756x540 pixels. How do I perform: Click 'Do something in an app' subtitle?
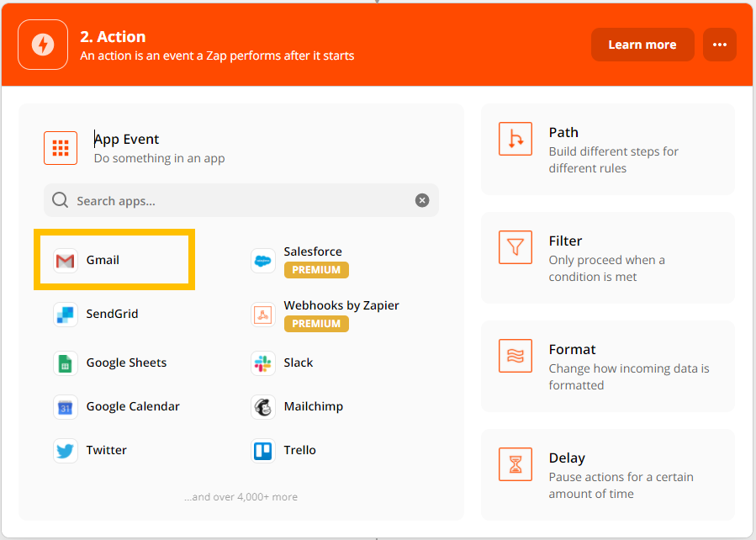click(x=160, y=159)
